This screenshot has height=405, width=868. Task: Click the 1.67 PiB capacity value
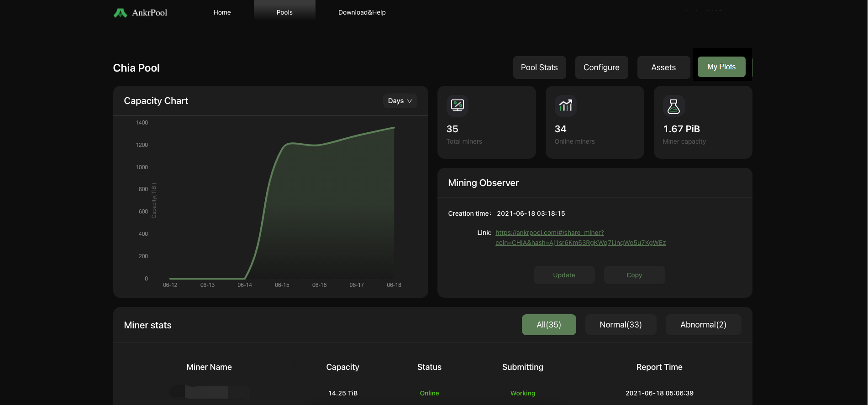(x=681, y=129)
